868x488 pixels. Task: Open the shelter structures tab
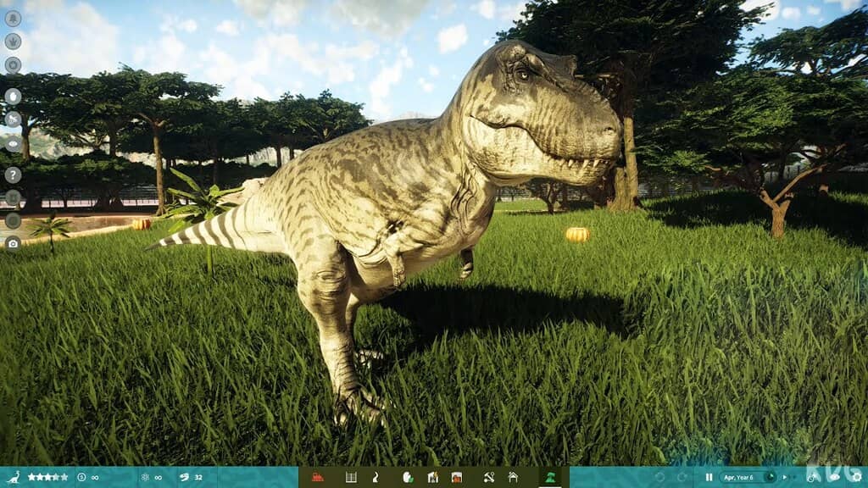[513, 477]
